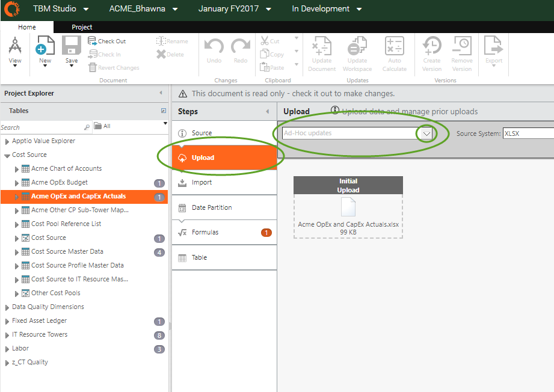Screen dimensions: 554x392
Task: Click the Copy ribbon icon
Action: pos(265,54)
